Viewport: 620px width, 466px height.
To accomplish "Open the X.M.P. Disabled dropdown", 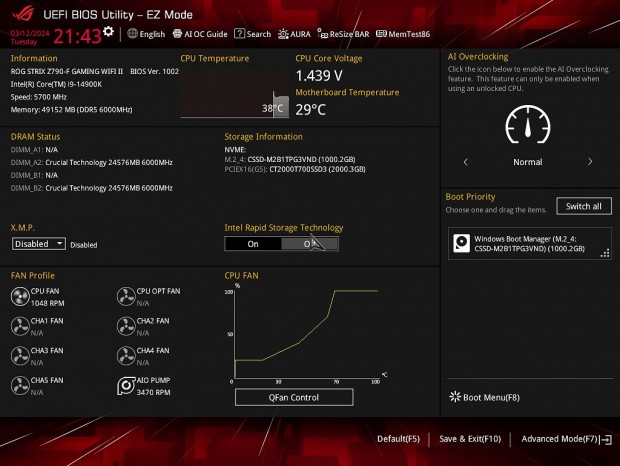I will pyautogui.click(x=39, y=243).
